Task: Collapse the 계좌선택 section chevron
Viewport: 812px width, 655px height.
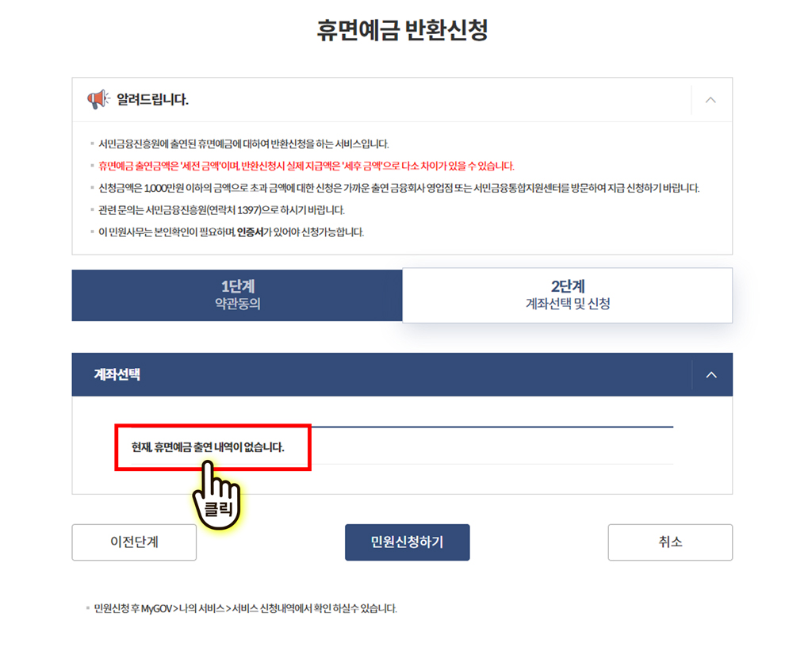Action: (x=711, y=374)
